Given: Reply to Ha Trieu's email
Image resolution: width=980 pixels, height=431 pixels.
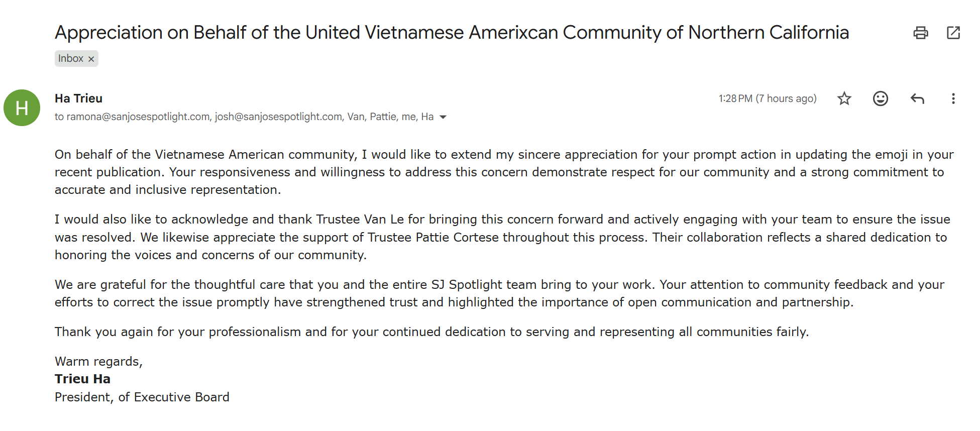Looking at the screenshot, I should [x=917, y=98].
